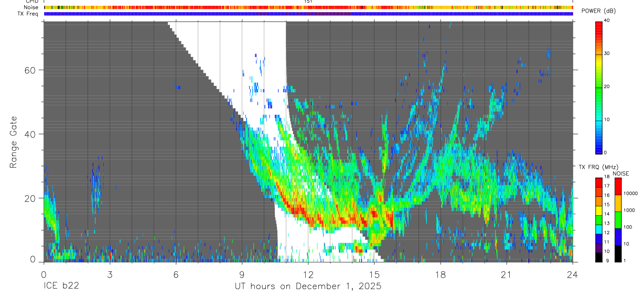Click the 'TX Freq' row label at top left
Screen dimensions: 644x297
click(x=28, y=14)
